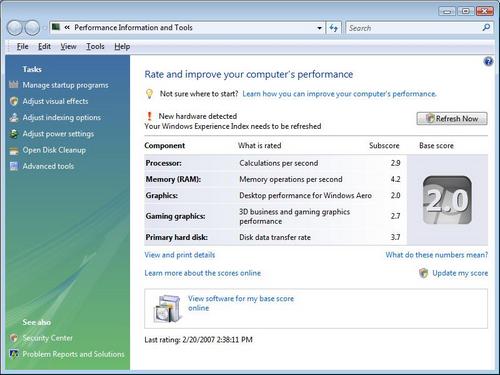Open the address bar history dropdown arrow
The height and width of the screenshot is (375, 500).
pyautogui.click(x=319, y=28)
